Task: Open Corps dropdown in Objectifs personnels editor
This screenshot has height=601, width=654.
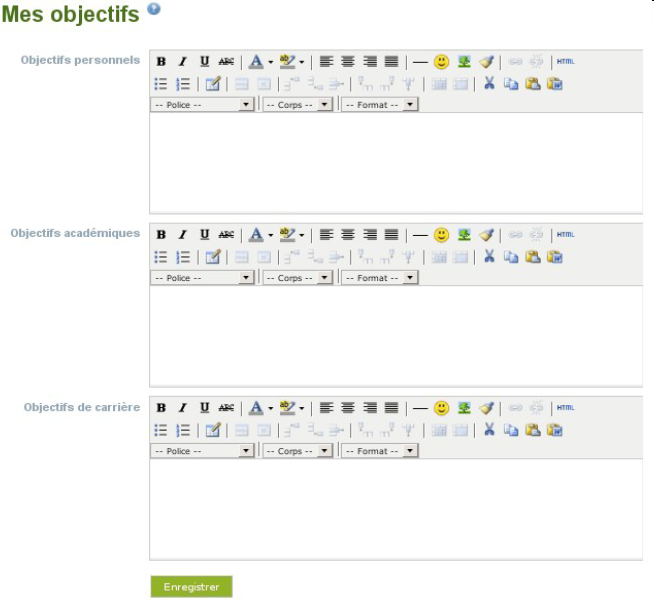Action: pyautogui.click(x=298, y=105)
